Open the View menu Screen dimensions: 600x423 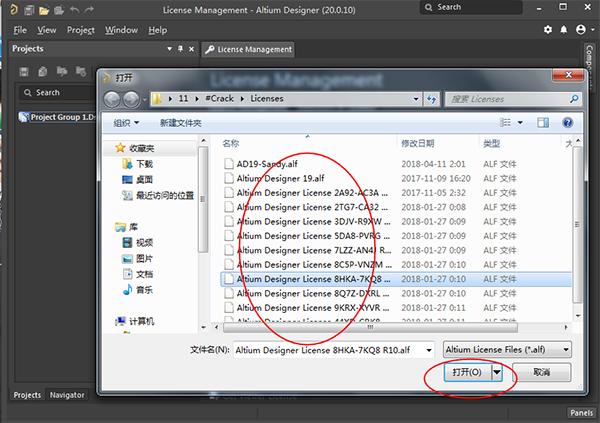pyautogui.click(x=47, y=30)
